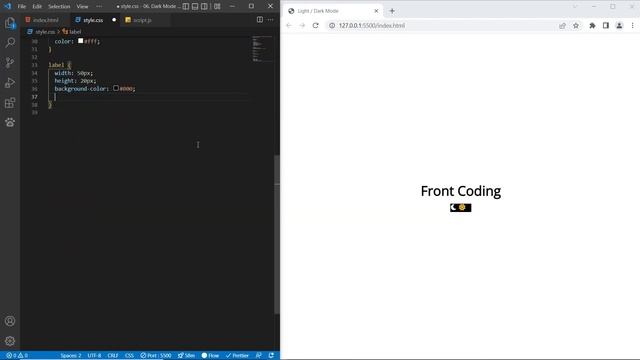Change file encoding UTF-8
Screen dimensions: 640x360
tap(94, 356)
